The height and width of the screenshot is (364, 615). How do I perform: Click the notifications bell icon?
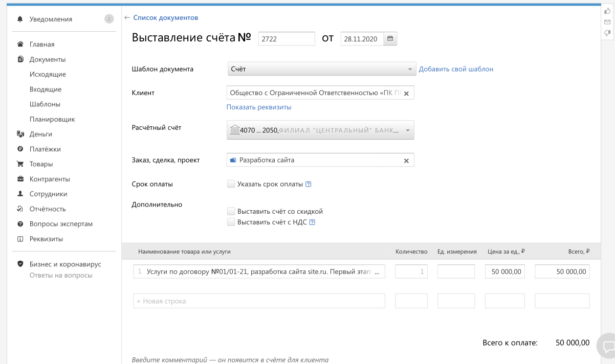(x=20, y=19)
